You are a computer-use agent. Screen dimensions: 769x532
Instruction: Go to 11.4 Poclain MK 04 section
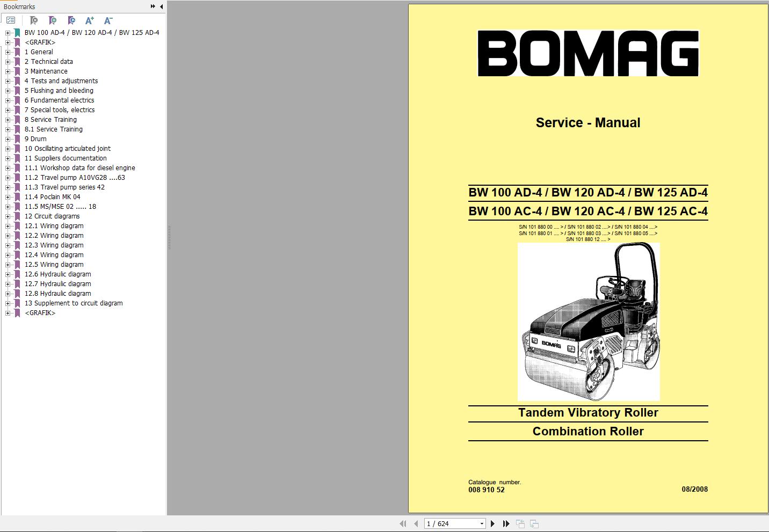[53, 196]
